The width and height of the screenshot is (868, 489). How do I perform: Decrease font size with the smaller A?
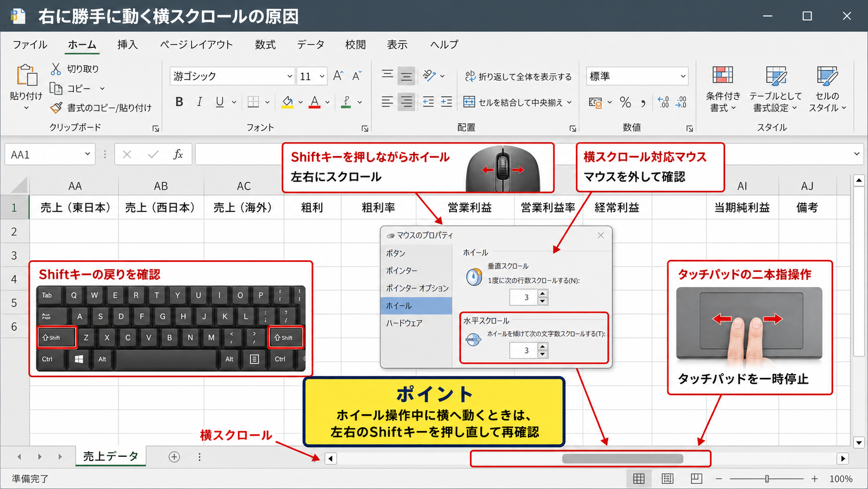[x=357, y=76]
